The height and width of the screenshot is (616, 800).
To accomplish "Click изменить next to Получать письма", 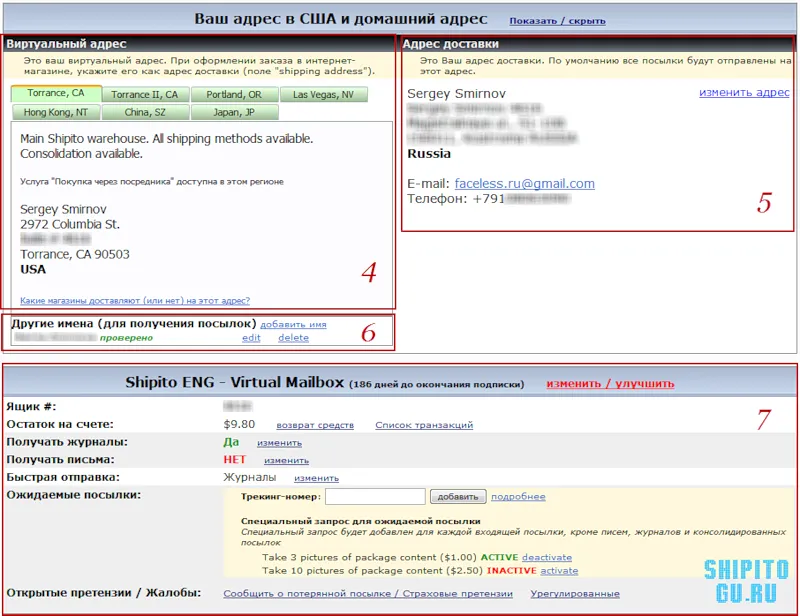I will point(286,460).
